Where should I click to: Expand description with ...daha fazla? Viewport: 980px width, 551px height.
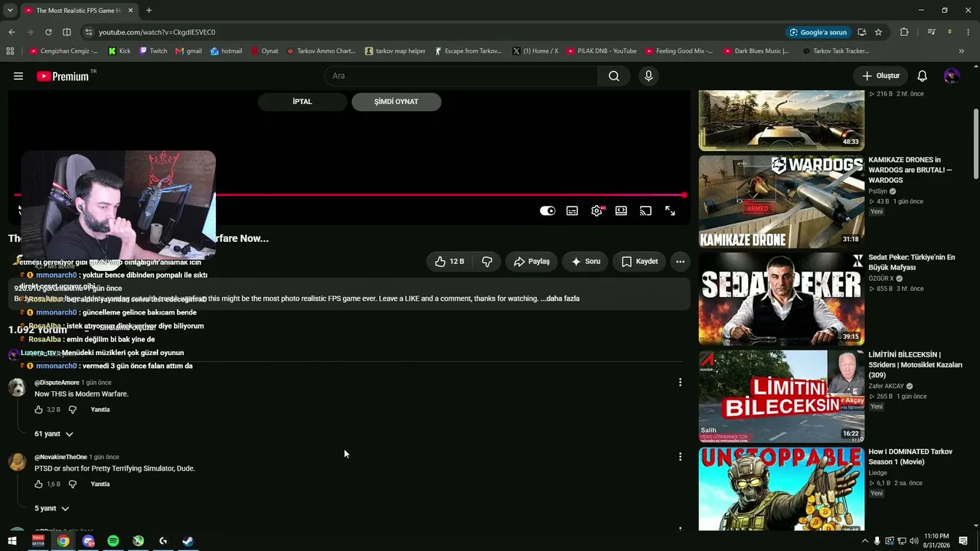(x=560, y=298)
